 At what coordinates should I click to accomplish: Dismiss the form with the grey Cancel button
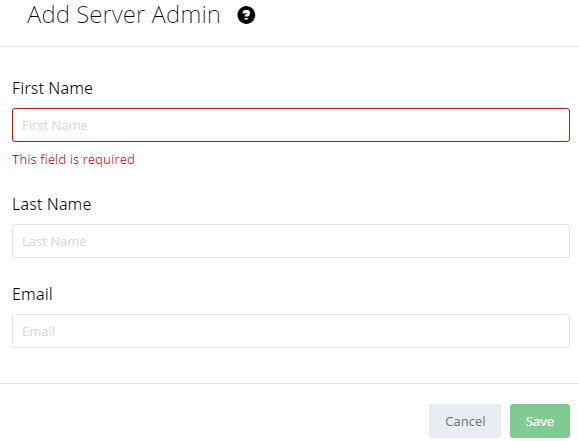point(465,421)
